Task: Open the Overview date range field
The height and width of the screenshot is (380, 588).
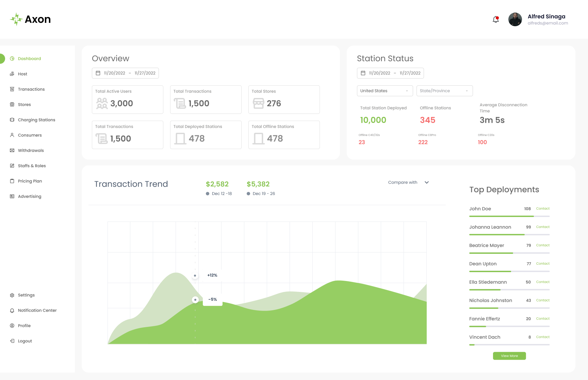Action: pos(125,73)
